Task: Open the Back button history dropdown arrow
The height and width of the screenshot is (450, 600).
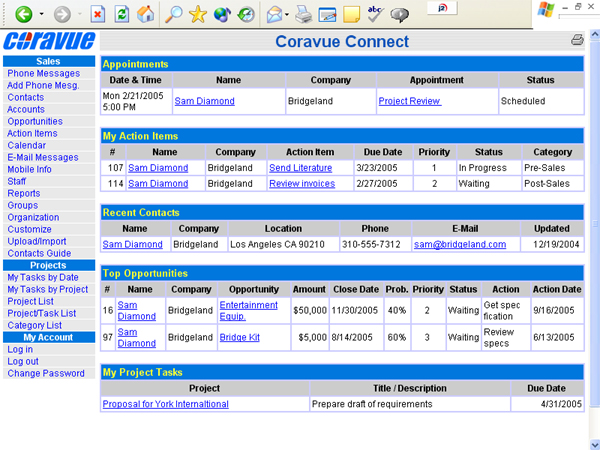Action: [41, 15]
